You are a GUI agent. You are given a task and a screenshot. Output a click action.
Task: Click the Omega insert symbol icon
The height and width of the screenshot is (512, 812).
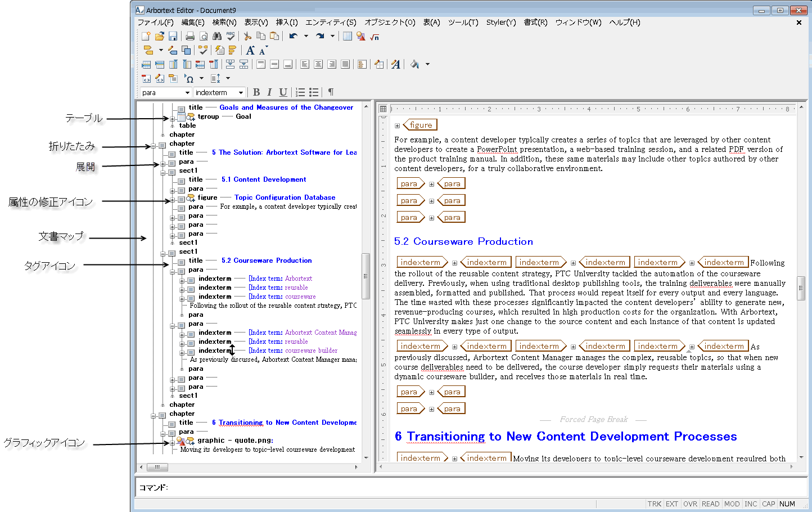point(190,78)
